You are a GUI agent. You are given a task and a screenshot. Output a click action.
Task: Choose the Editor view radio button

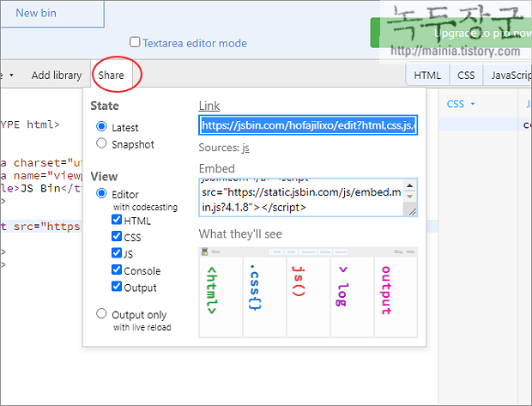[101, 193]
